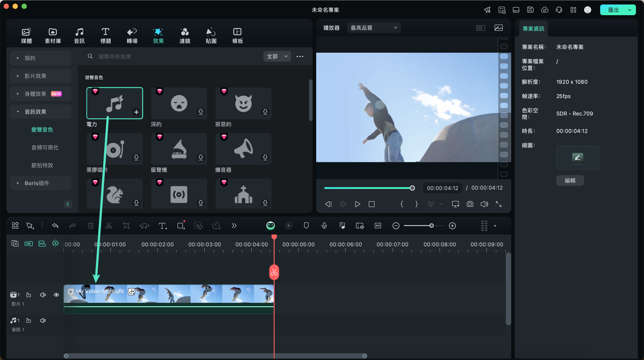Expand the 我的 category
Image resolution: width=644 pixels, height=360 pixels.
coord(40,58)
